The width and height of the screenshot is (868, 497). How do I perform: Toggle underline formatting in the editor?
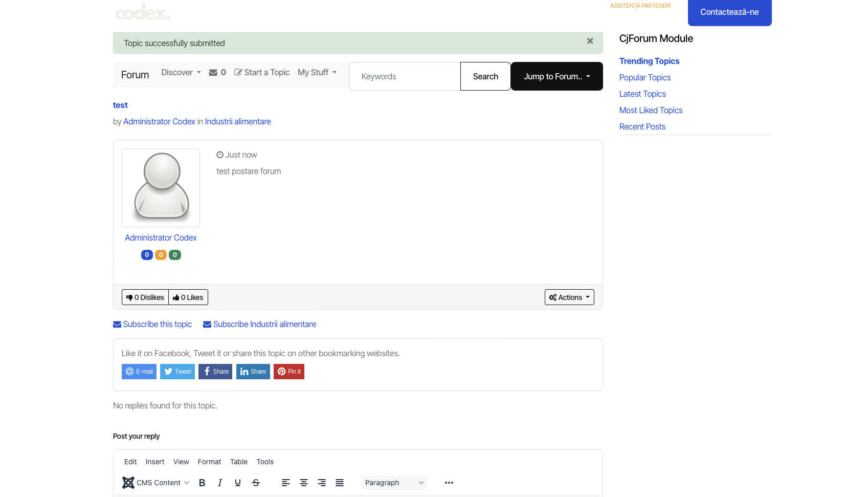(x=238, y=483)
